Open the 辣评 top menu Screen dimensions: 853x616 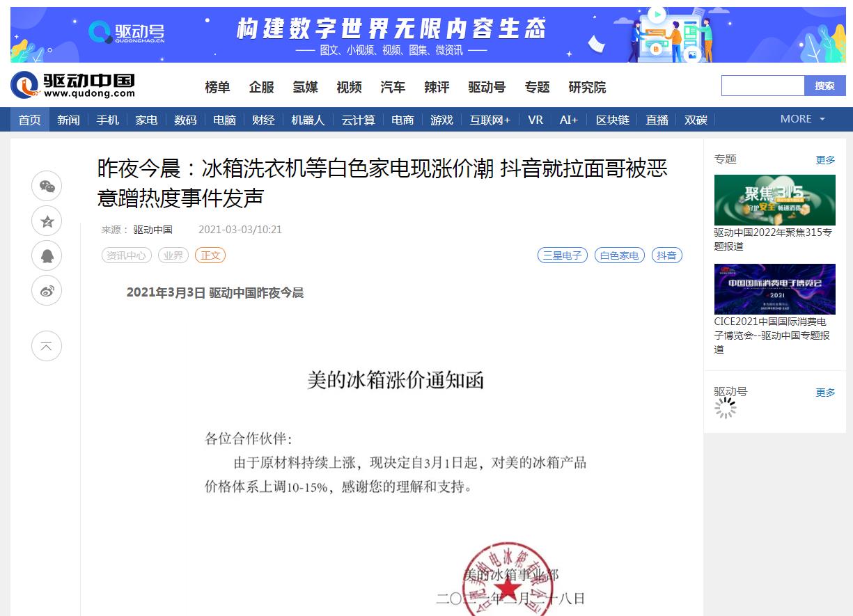pos(437,87)
